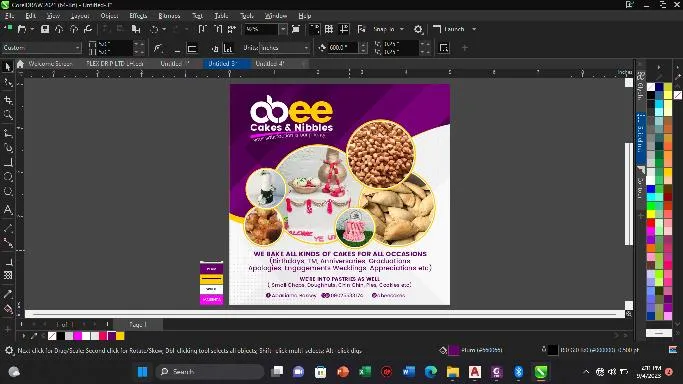The width and height of the screenshot is (683, 384).
Task: Pick the magenta swatch in the document palette
Action: (78, 336)
